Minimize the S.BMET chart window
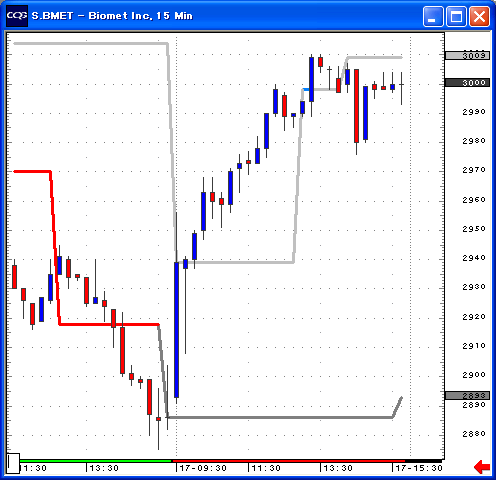Screen dimensions: 496x480 click(x=433, y=16)
